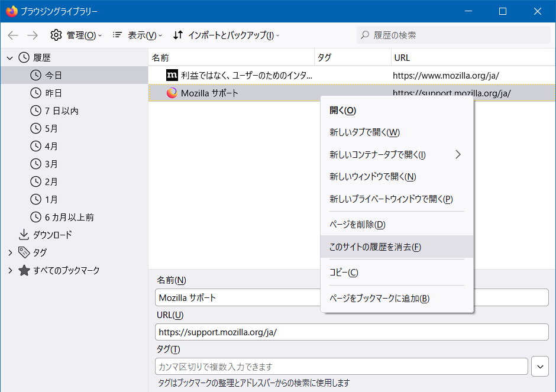
Task: Click the magnifier icon in search box
Action: [365, 35]
